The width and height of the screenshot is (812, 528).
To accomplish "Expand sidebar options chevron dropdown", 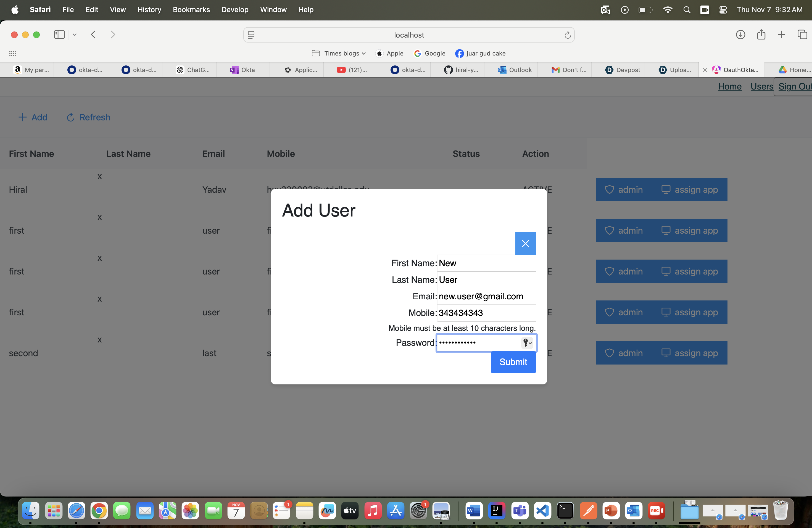I will (x=74, y=35).
